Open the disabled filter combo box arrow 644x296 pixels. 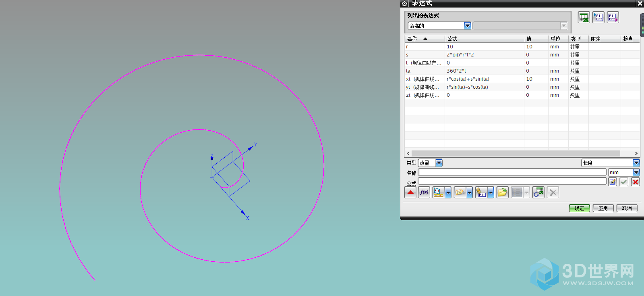click(564, 26)
